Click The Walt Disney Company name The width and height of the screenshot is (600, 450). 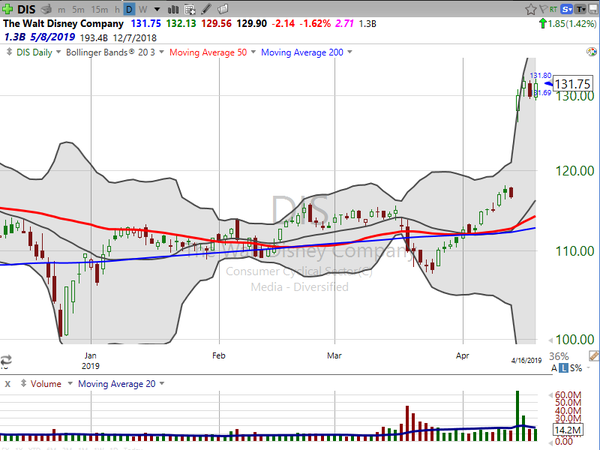point(63,24)
